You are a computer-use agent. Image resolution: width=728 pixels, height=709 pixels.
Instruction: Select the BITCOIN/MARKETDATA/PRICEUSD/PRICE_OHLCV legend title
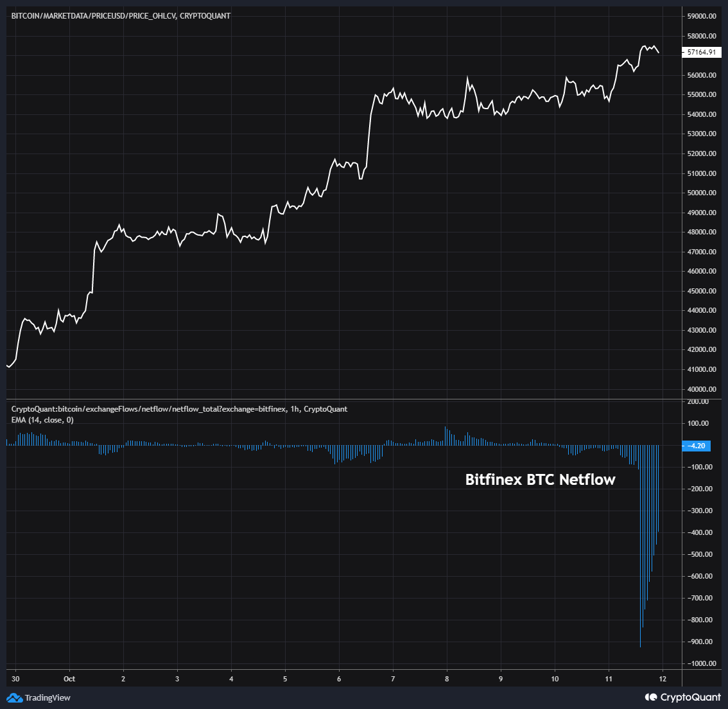pyautogui.click(x=121, y=15)
